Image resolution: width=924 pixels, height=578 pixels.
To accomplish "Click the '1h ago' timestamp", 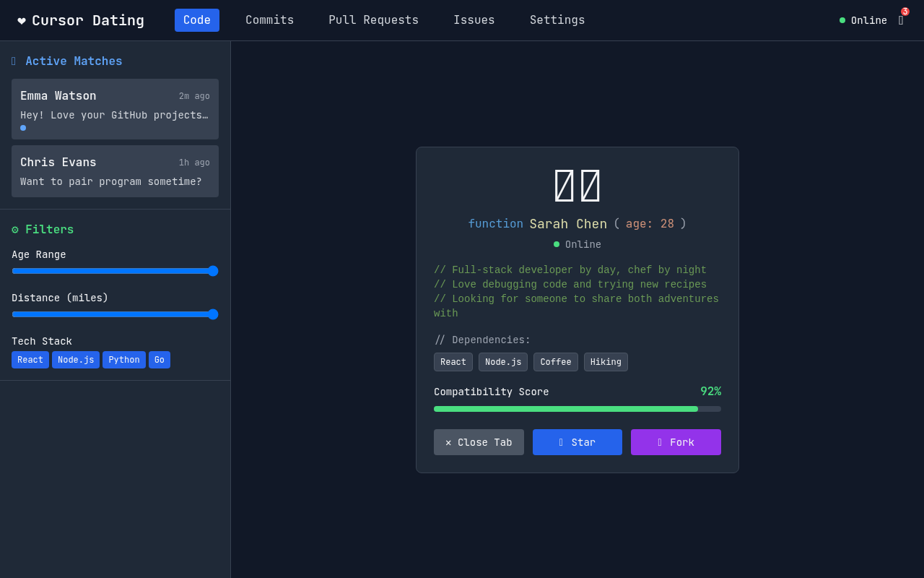I will click(194, 163).
